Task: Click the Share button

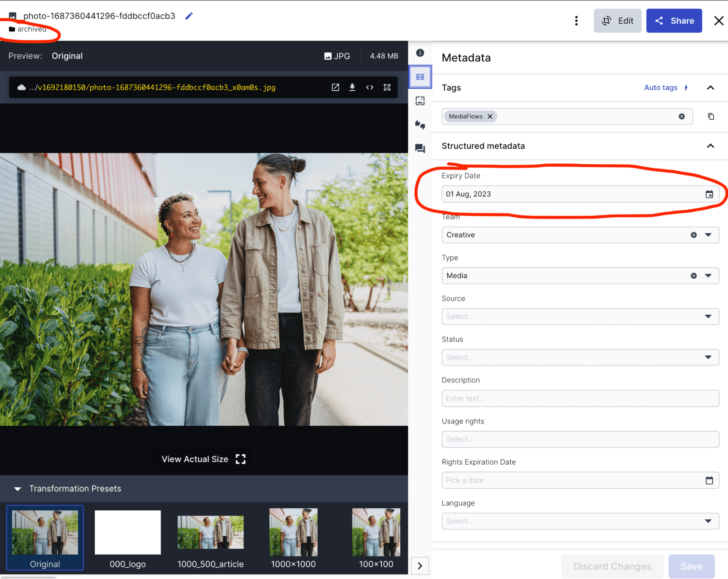Action: [x=674, y=21]
